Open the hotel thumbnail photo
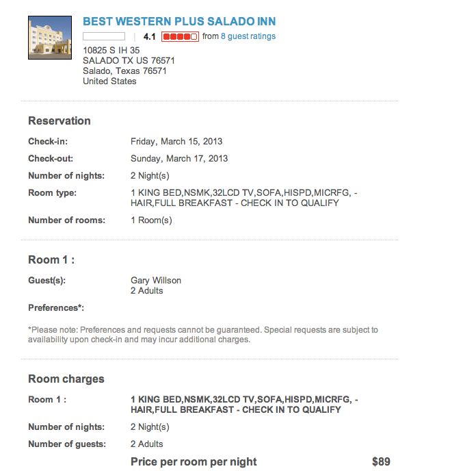 tap(49, 38)
